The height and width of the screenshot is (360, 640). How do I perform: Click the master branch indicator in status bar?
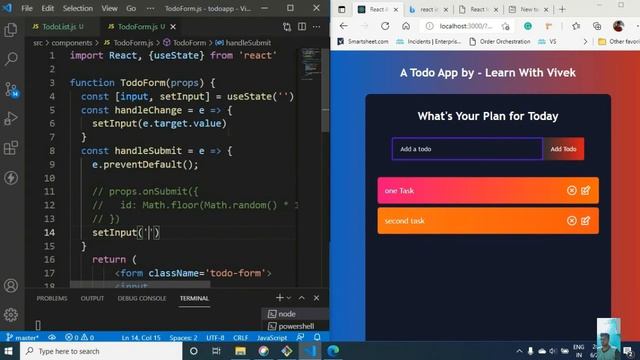[x=23, y=338]
